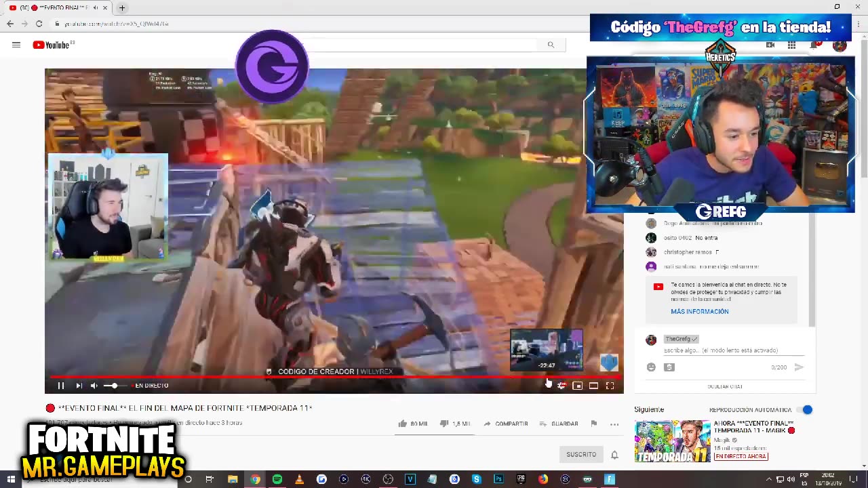Open VLC from the taskbar
868x488 pixels.
299,479
